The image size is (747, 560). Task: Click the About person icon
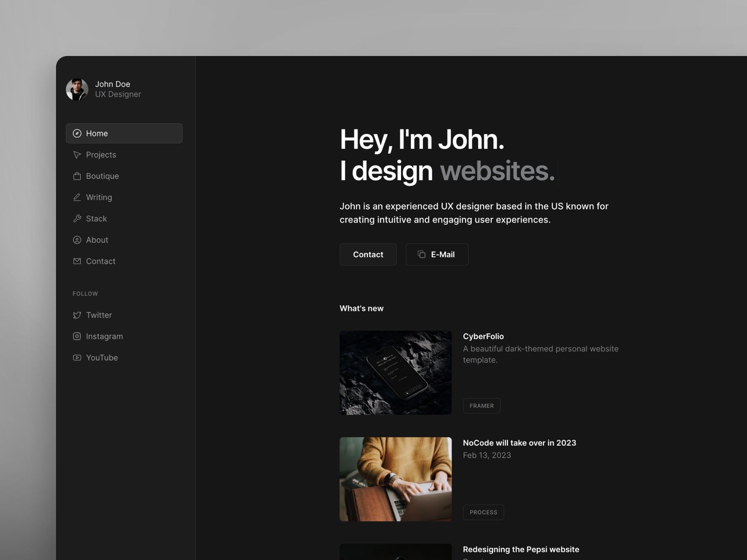[x=77, y=240]
